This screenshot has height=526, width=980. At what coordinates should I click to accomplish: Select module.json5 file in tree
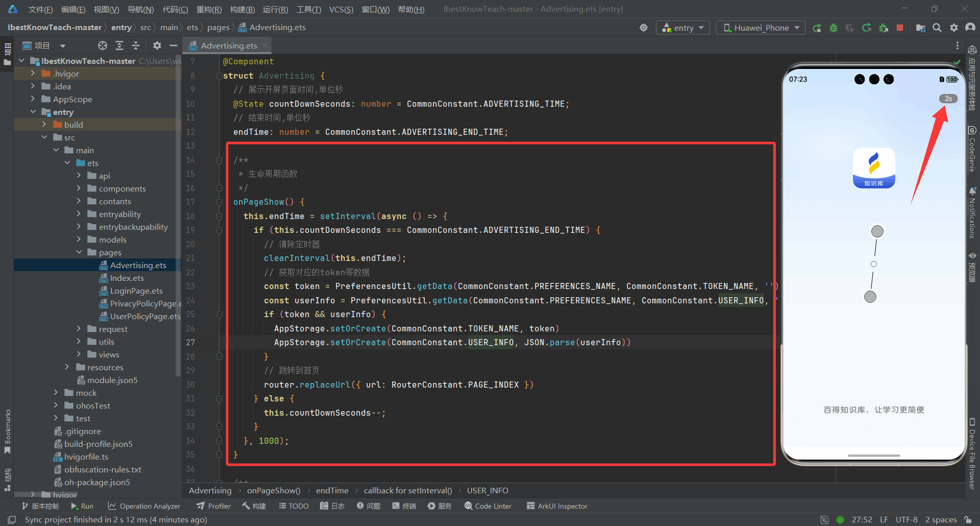[x=112, y=380]
